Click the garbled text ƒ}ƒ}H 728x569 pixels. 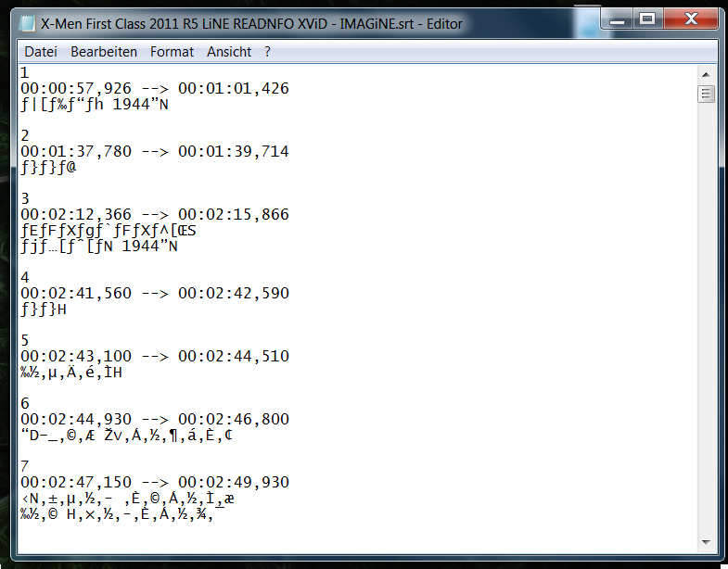44,310
